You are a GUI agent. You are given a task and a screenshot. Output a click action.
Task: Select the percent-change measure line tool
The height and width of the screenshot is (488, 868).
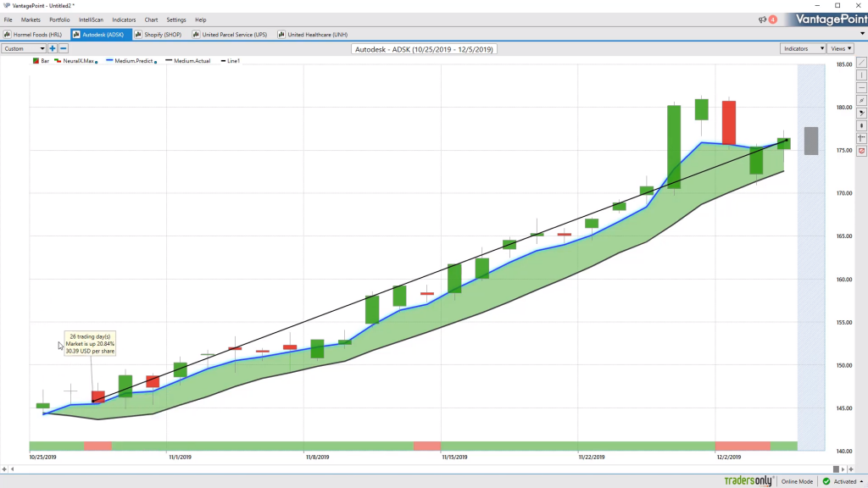click(x=861, y=101)
